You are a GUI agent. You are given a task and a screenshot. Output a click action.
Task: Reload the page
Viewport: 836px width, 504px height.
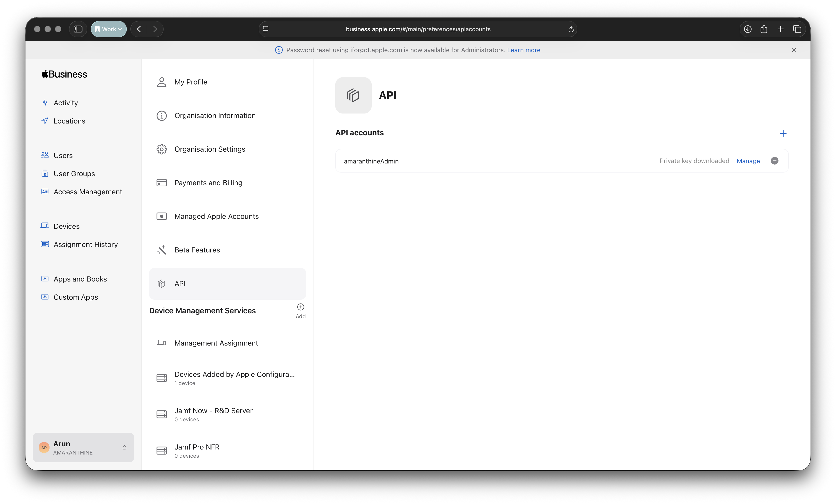click(571, 29)
